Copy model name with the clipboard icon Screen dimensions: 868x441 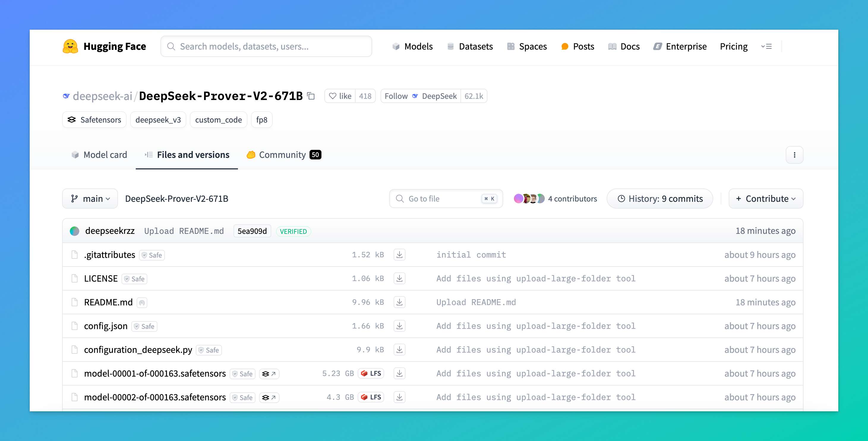[311, 96]
